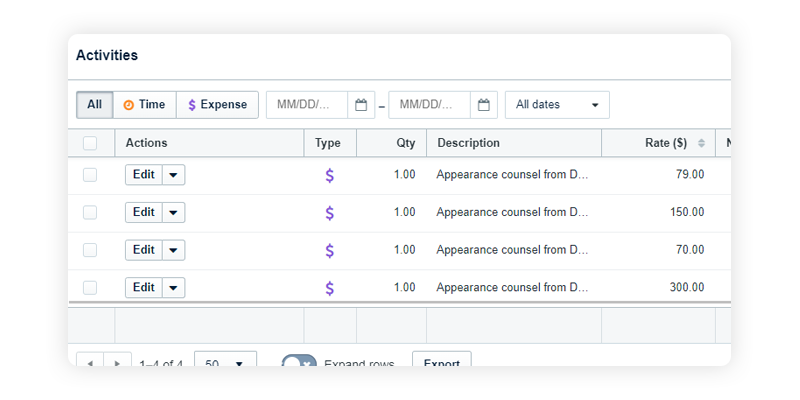Open Edit dropdown arrow for 150.00 row
The image size is (800, 400).
tap(173, 213)
